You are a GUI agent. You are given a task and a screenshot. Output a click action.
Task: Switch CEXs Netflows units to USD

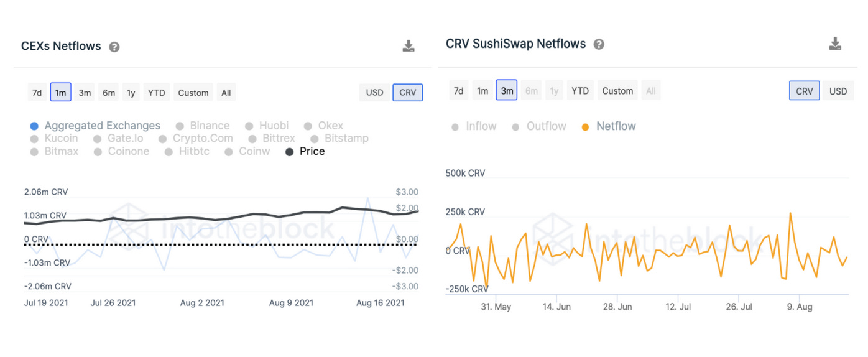[x=374, y=93]
